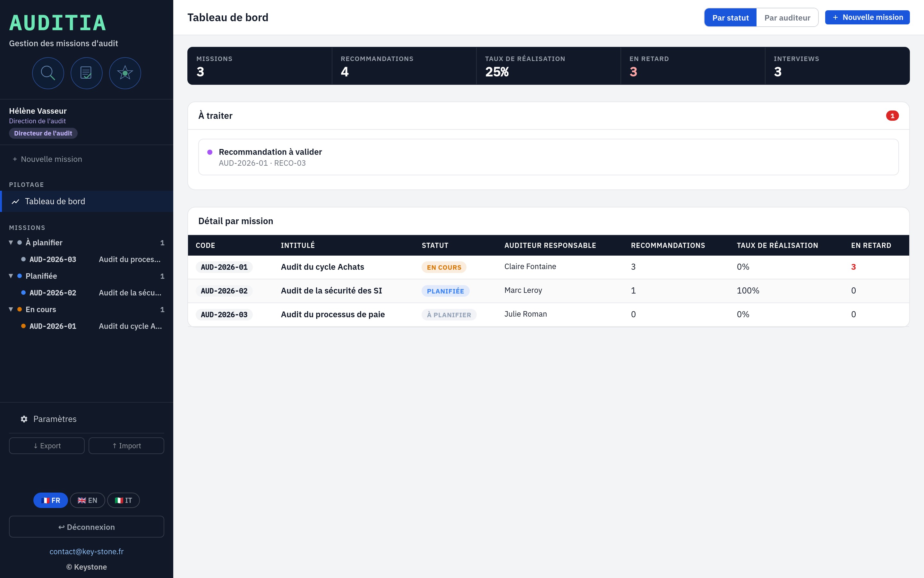The height and width of the screenshot is (578, 924).
Task: Click the Déconnexion button
Action: click(x=87, y=527)
